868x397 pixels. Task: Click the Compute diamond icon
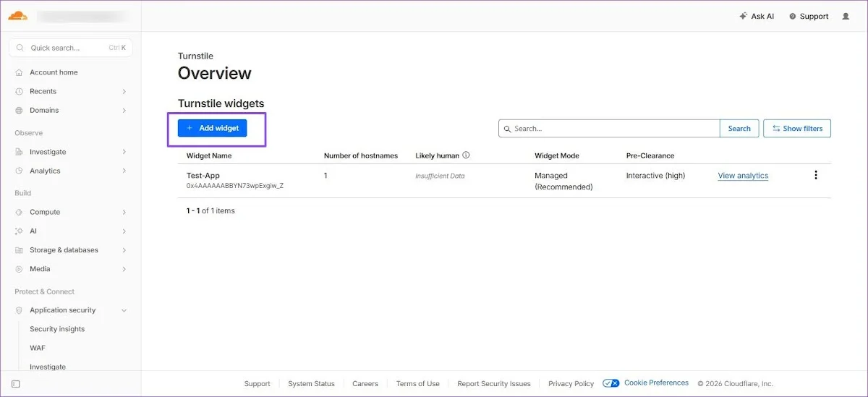coord(19,212)
